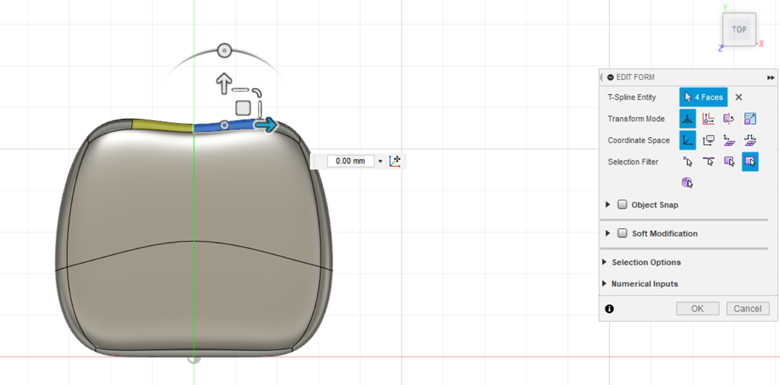Screen dimensions: 780x385
Task: Choose Local per-entity coordinate icon
Action: tap(750, 140)
